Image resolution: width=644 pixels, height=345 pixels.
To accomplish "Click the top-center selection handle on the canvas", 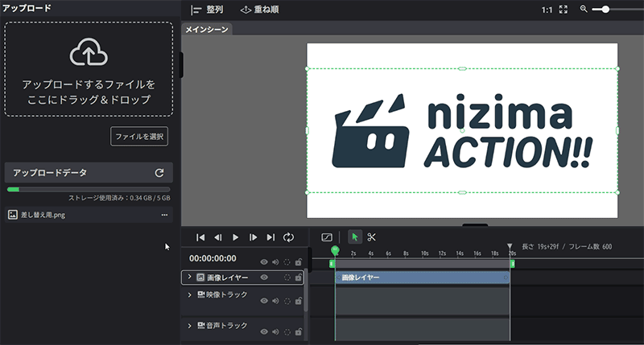I will click(462, 69).
